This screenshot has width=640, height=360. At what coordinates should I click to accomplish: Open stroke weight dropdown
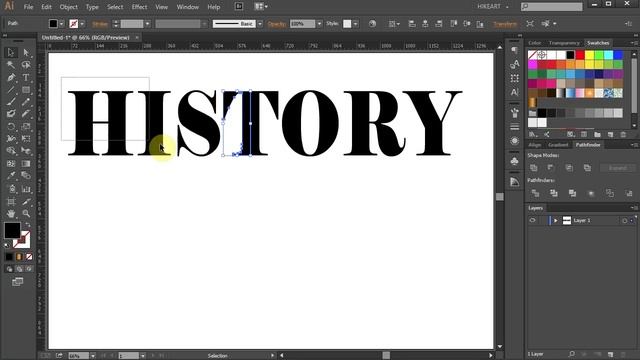[147, 24]
